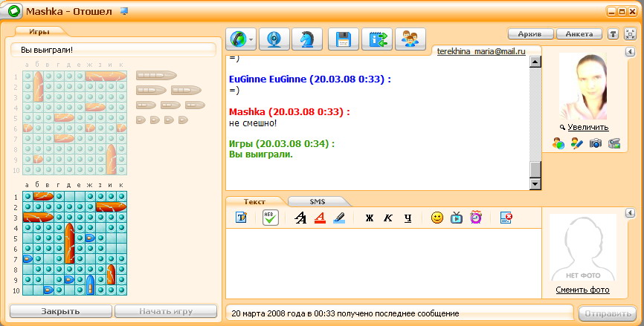Open the Архив message history
The image size is (644, 326).
click(530, 34)
